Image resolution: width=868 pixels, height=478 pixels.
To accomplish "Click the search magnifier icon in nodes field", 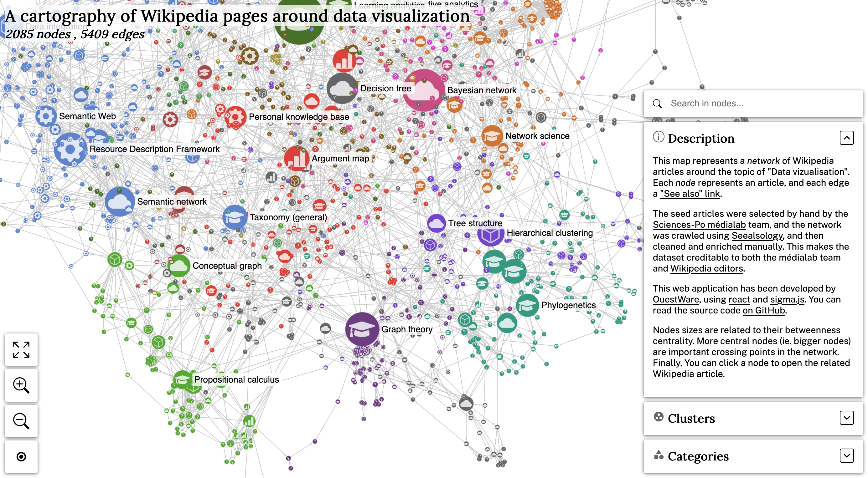I will pyautogui.click(x=658, y=104).
